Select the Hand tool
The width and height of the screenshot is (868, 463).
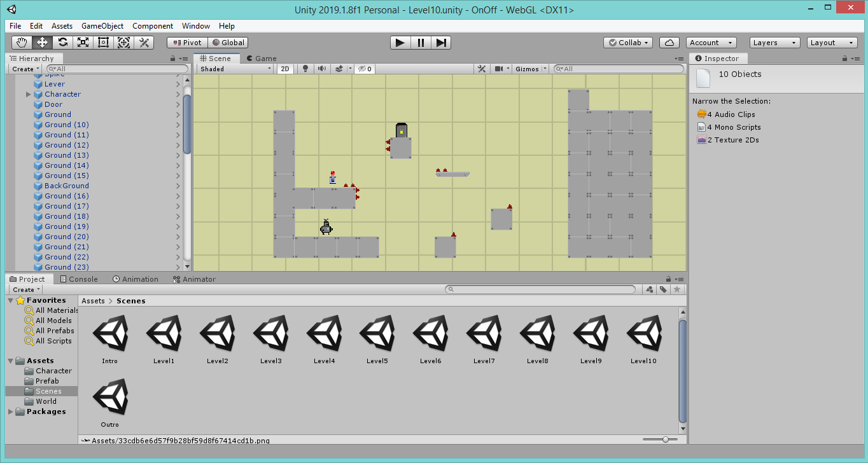(22, 43)
